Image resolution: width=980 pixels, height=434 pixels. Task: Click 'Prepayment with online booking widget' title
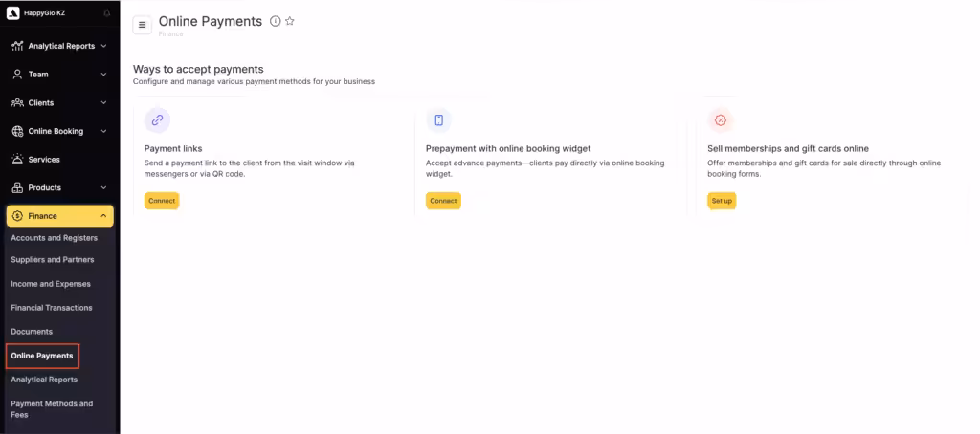pos(508,148)
